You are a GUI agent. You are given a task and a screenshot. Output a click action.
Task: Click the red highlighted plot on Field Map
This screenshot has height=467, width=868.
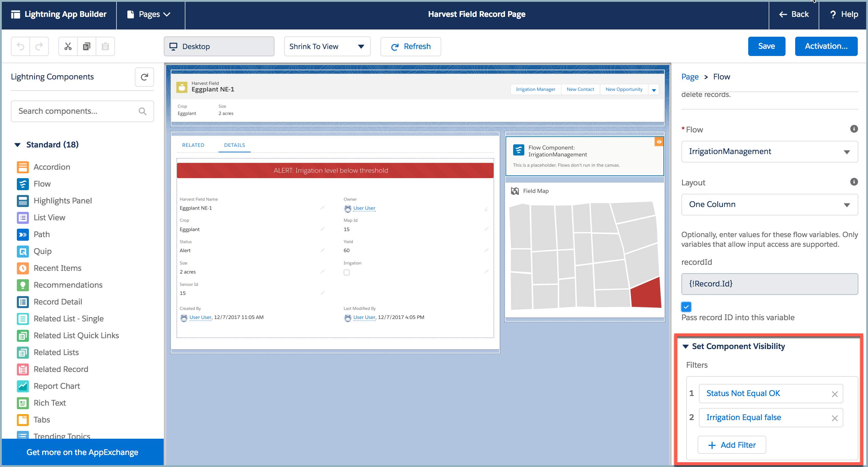tap(646, 293)
